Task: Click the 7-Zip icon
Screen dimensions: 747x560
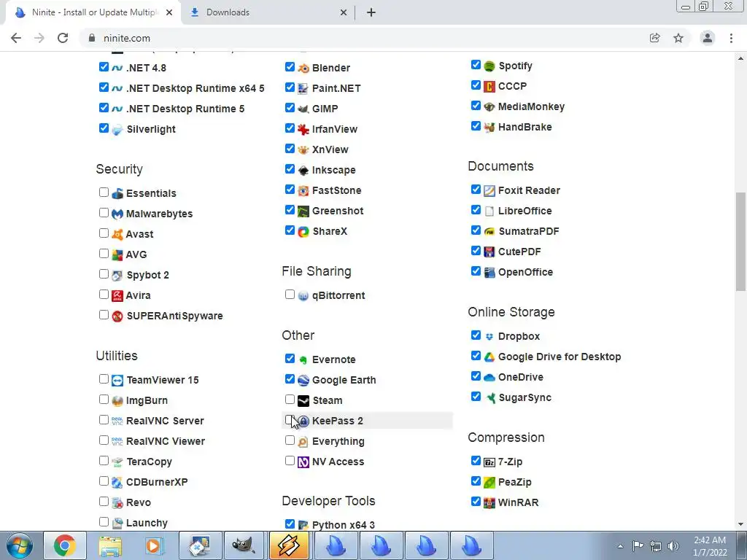Action: click(x=489, y=462)
